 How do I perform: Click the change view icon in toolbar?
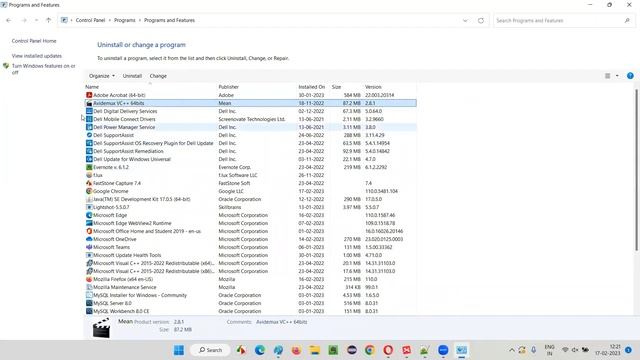pos(608,76)
